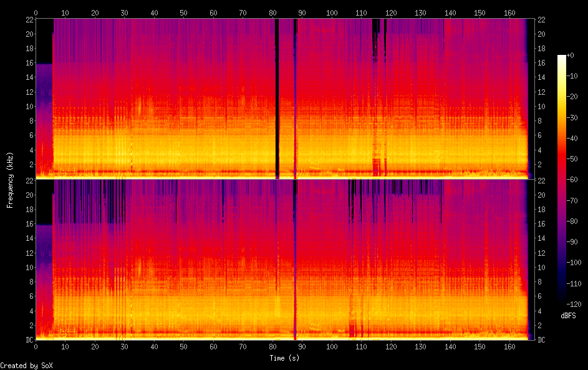Click the "DC" label at the bottom-right axis
This screenshot has height=370, width=588.
tap(541, 340)
